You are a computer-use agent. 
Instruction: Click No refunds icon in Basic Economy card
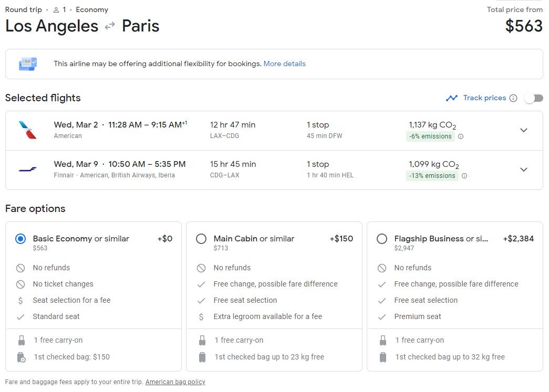point(20,268)
